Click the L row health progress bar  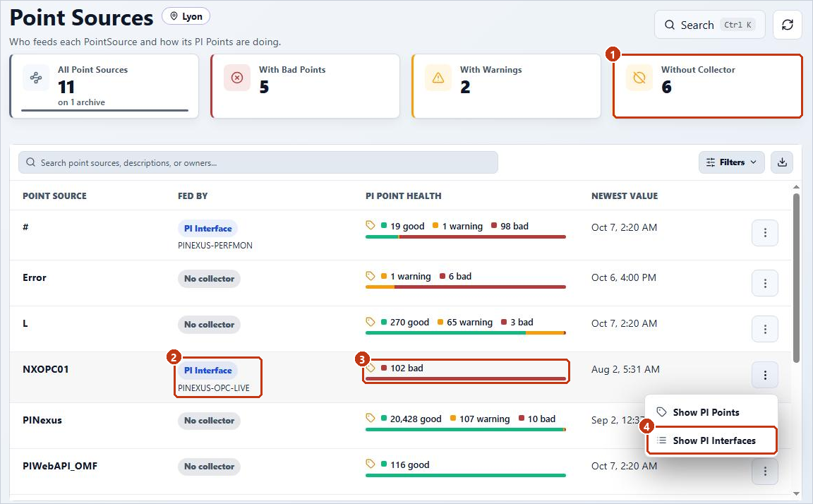466,333
